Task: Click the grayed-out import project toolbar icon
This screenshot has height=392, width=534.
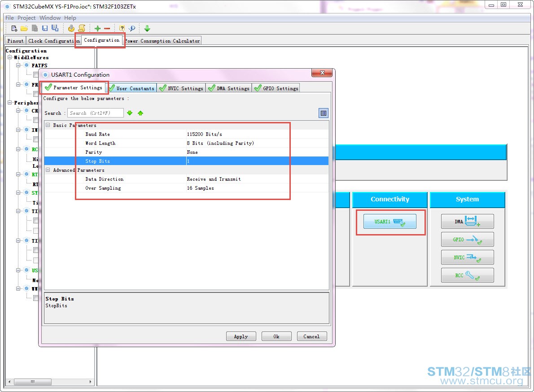Action: point(35,28)
